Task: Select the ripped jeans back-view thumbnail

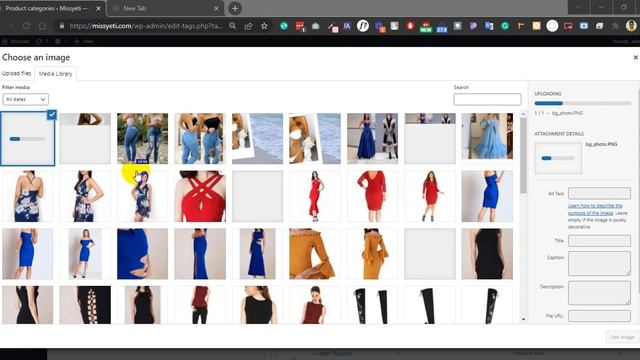Action: 142,138
